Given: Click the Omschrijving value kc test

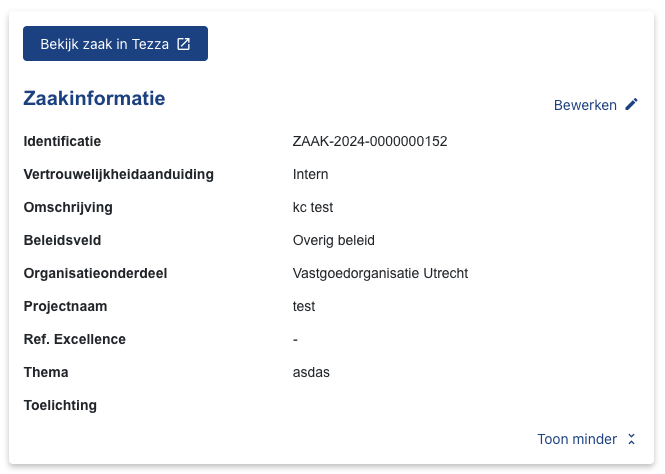Looking at the screenshot, I should (313, 207).
